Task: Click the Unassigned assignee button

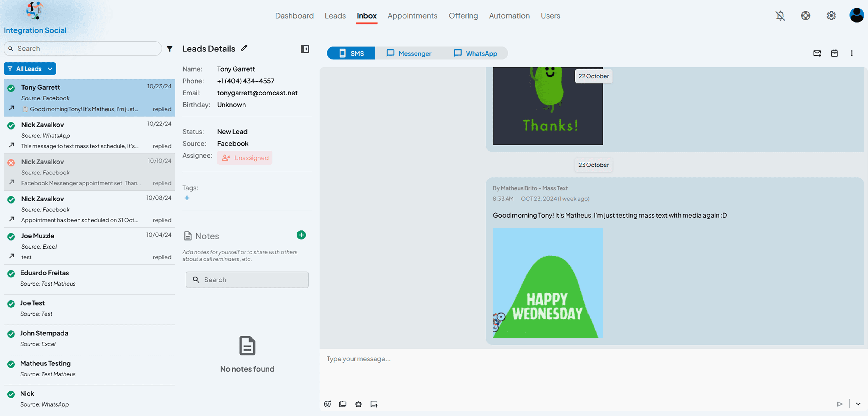Action: pos(245,158)
